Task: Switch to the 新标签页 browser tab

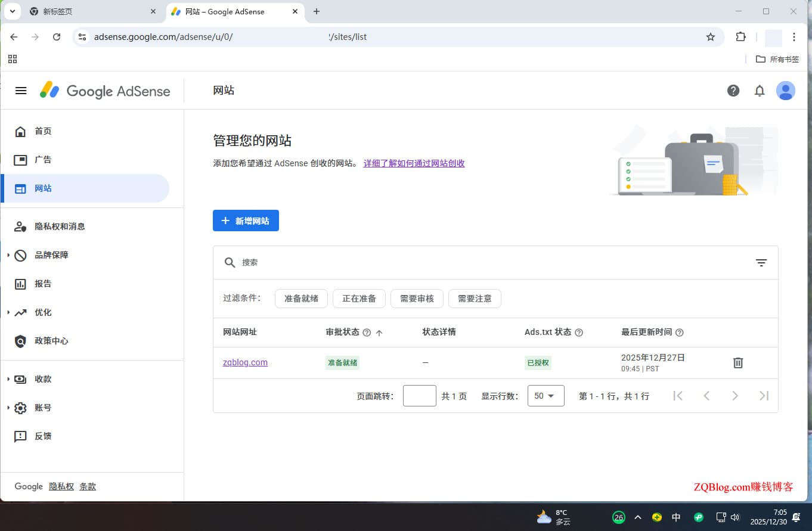Action: click(92, 11)
